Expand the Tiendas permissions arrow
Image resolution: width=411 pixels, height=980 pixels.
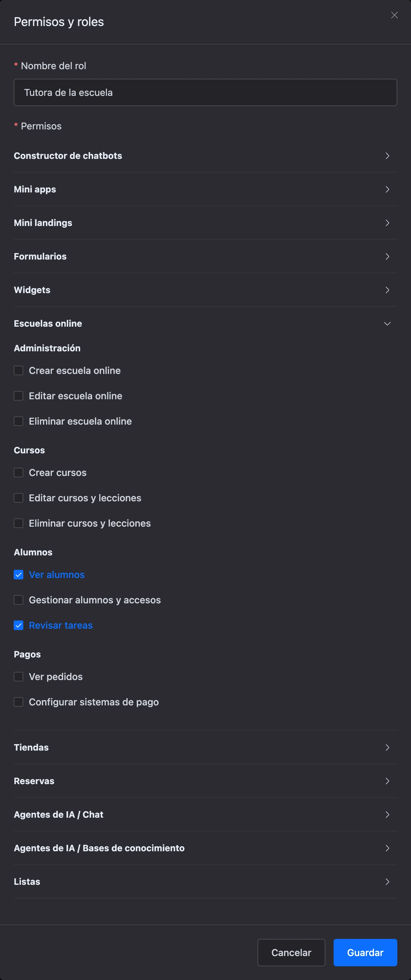[387, 747]
